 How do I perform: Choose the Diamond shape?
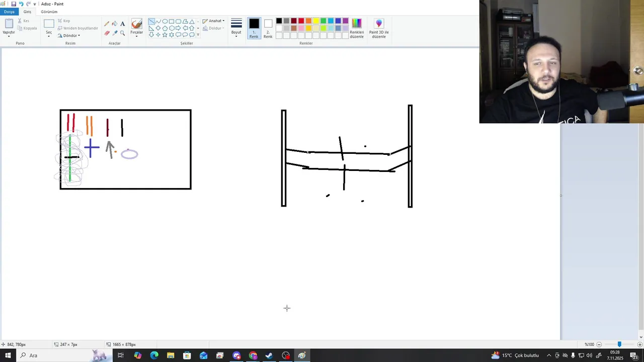coord(158,28)
